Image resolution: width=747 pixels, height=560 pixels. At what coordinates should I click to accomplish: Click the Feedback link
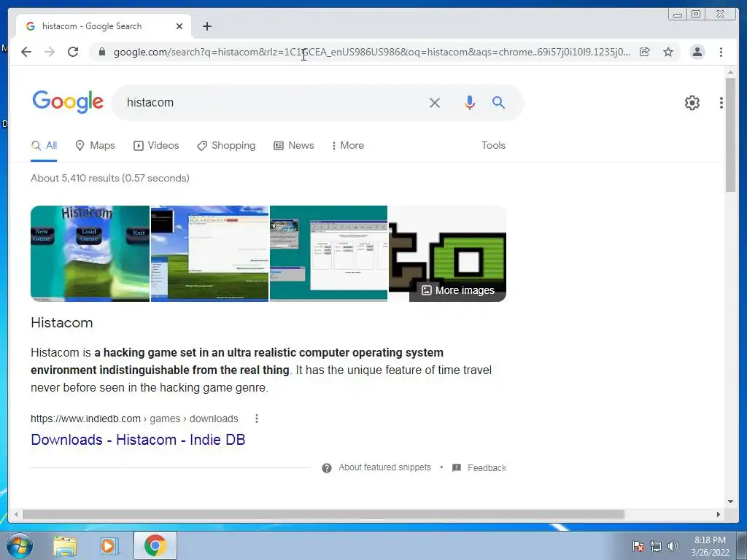pyautogui.click(x=487, y=468)
